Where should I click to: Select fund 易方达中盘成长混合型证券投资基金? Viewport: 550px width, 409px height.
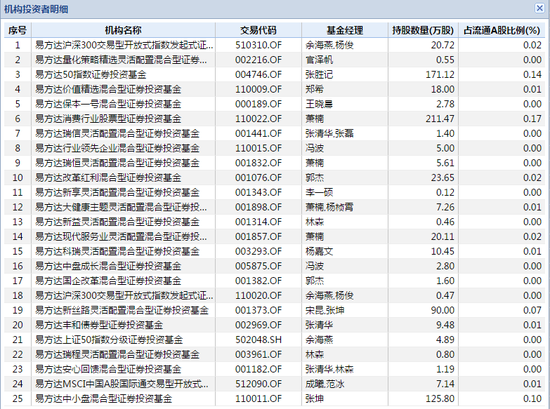(108, 266)
